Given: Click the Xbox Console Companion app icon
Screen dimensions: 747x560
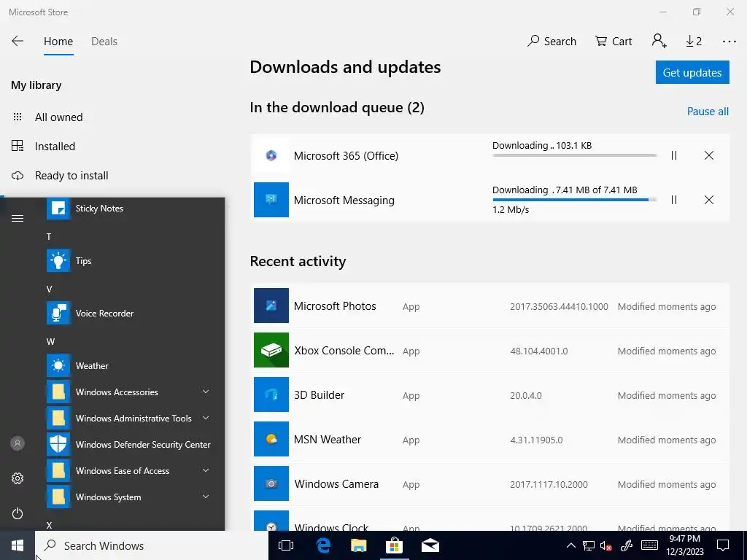Looking at the screenshot, I should point(271,350).
